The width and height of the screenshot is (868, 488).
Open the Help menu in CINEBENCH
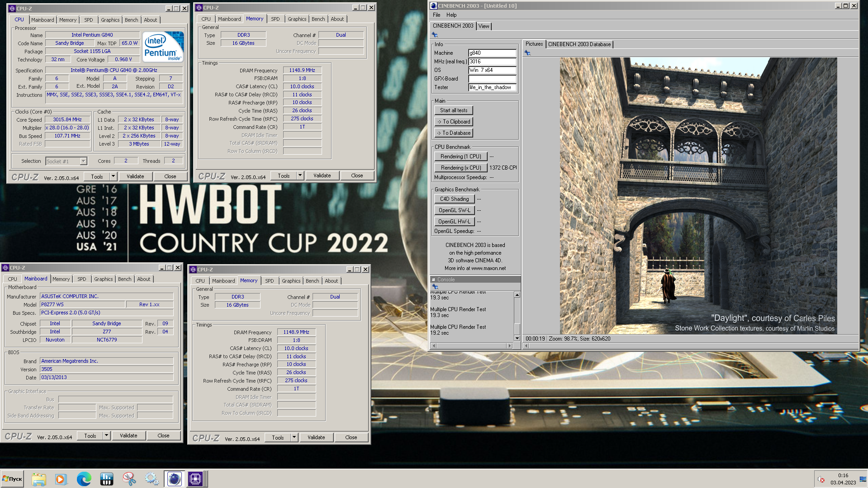tap(451, 15)
